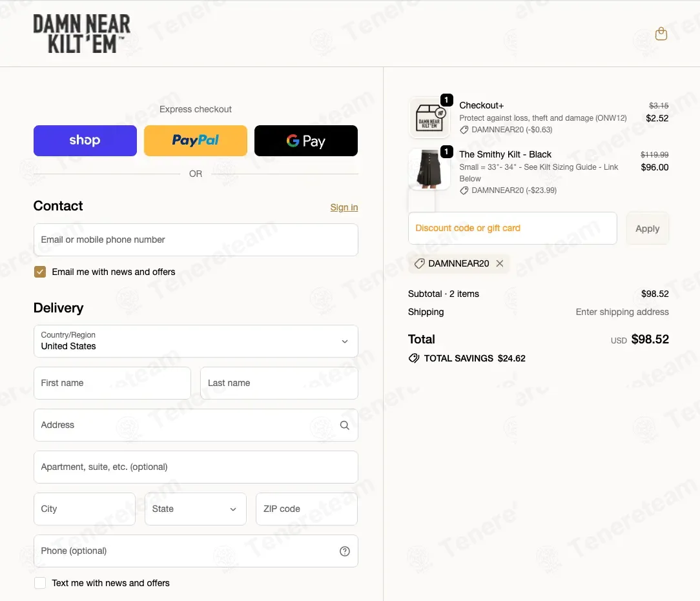Click the DAMNNEAR20 applied discount tag label
This screenshot has height=601, width=700.
(x=458, y=263)
